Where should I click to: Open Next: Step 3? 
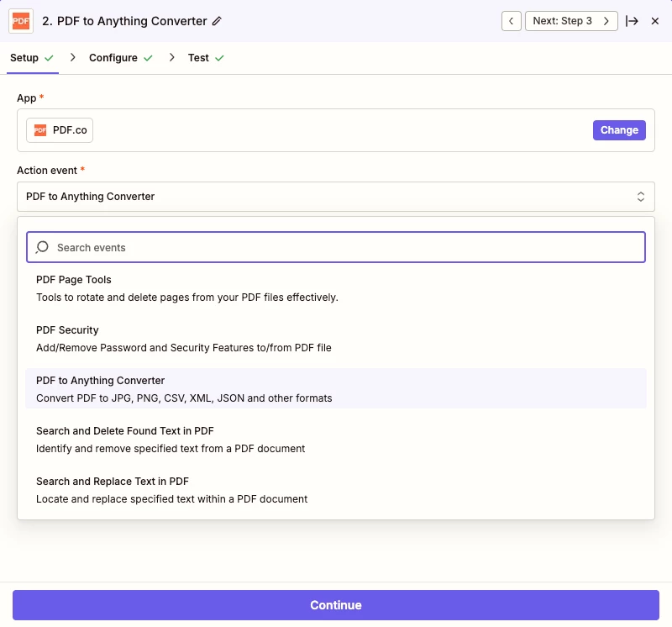point(571,21)
